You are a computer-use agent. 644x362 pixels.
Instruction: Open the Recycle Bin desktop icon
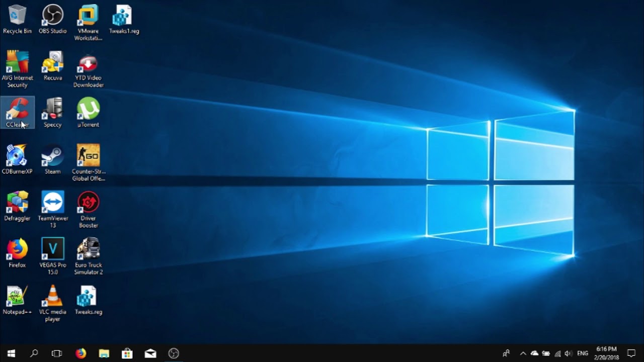click(x=17, y=19)
